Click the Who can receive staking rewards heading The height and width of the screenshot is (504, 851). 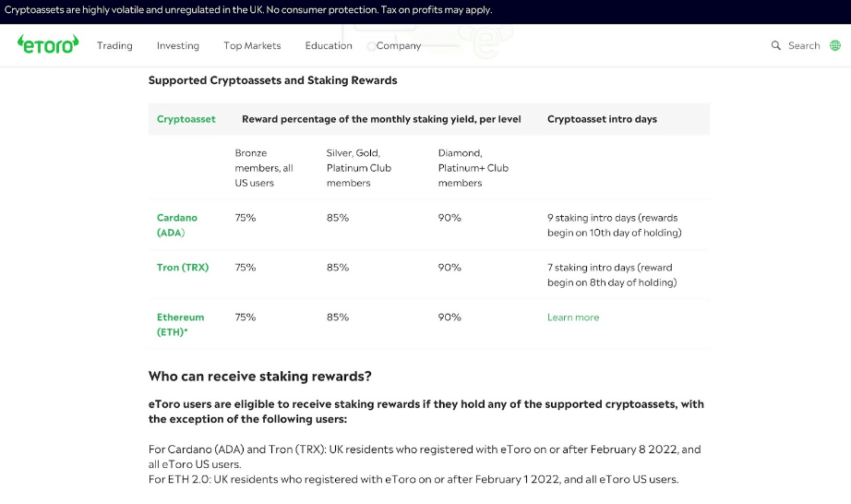click(x=260, y=377)
